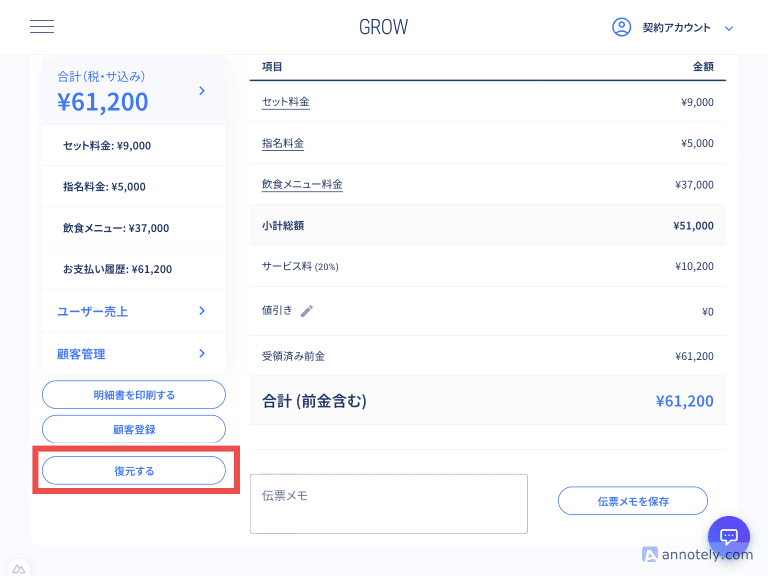Save memo with 伝票メモを保存 button
Screen dimensions: 768x576
(632, 501)
